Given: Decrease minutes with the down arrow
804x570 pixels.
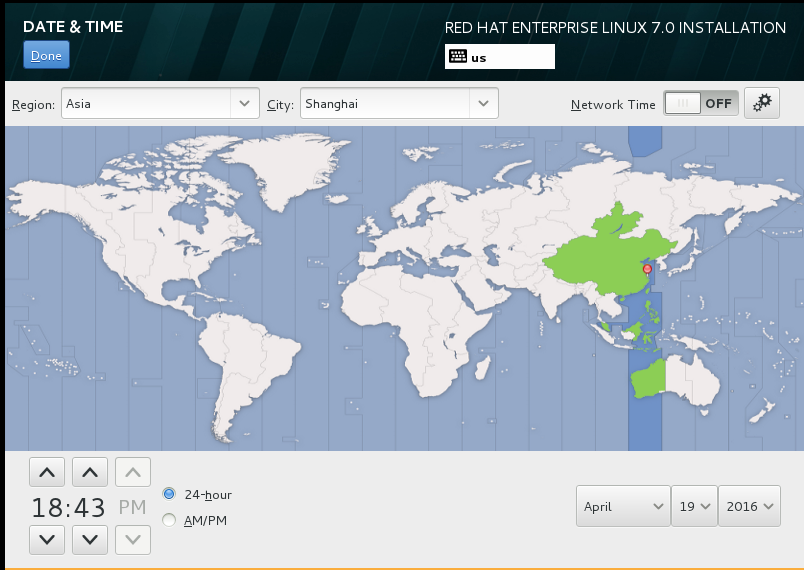Looking at the screenshot, I should [90, 540].
